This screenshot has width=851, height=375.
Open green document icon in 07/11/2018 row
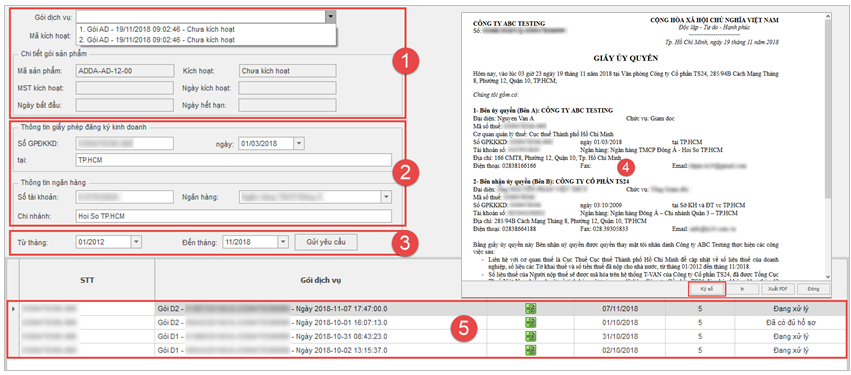coord(530,309)
